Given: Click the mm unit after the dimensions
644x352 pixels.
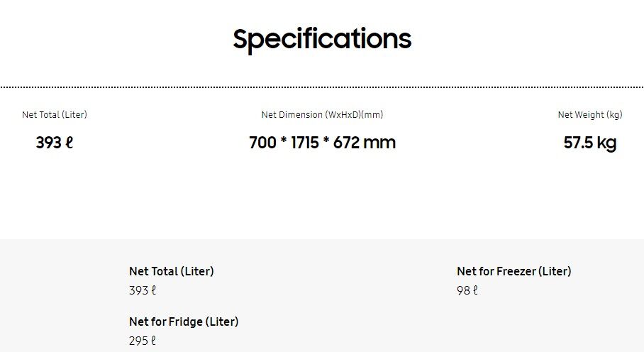Looking at the screenshot, I should [x=379, y=143].
